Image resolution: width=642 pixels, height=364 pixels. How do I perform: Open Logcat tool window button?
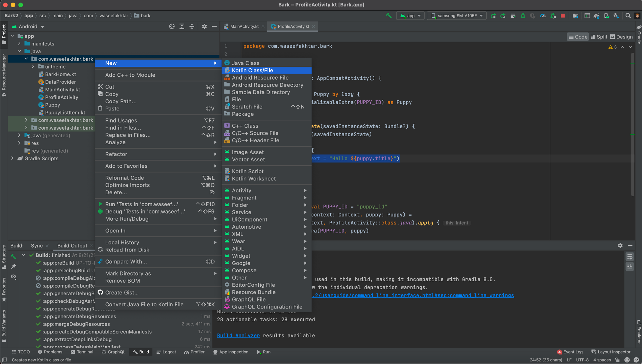point(166,352)
